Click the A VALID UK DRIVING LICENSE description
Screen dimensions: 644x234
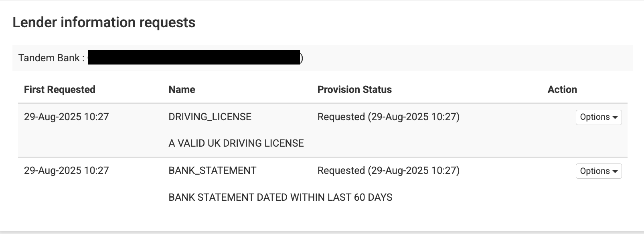tap(236, 143)
